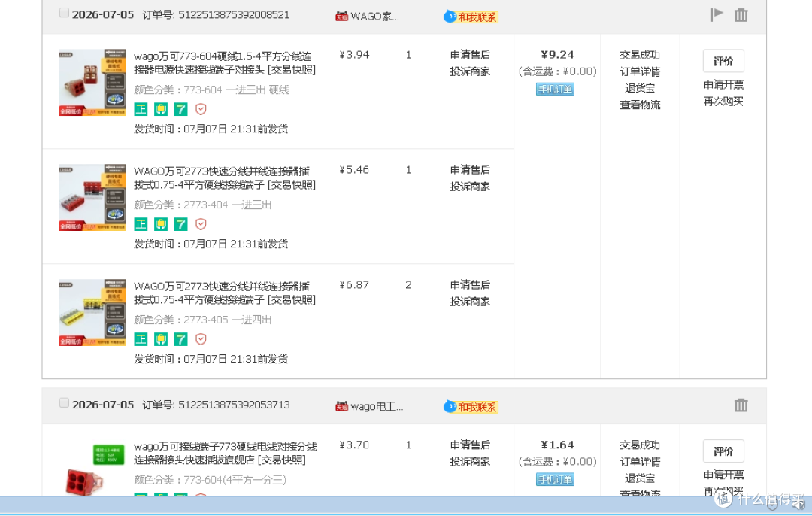Click 投诉商家 for the 2773-405 item
The width and height of the screenshot is (812, 516).
click(x=470, y=302)
